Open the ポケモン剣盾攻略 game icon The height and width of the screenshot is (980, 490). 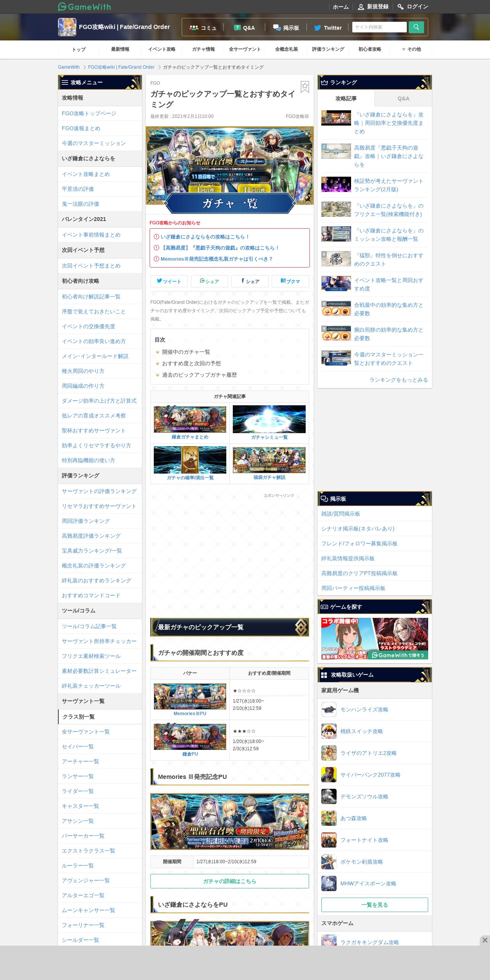pos(329,862)
